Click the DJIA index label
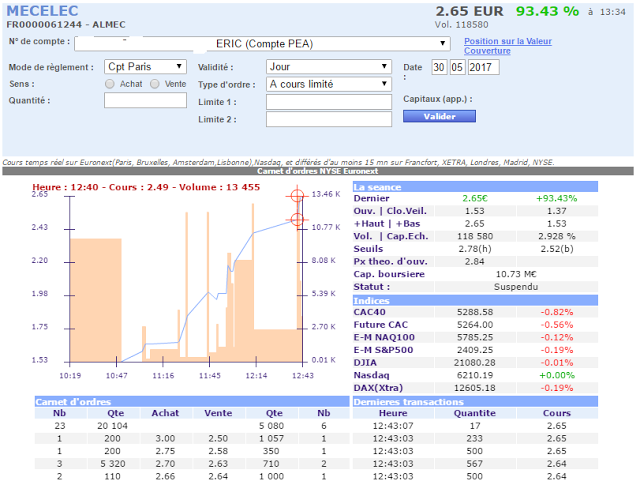640x481 pixels. [365, 363]
